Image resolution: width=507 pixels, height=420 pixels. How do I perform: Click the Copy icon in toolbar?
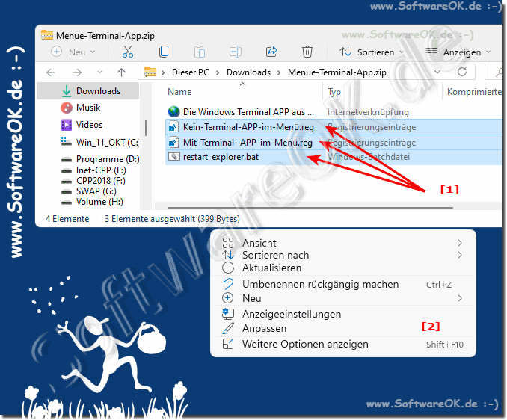164,52
